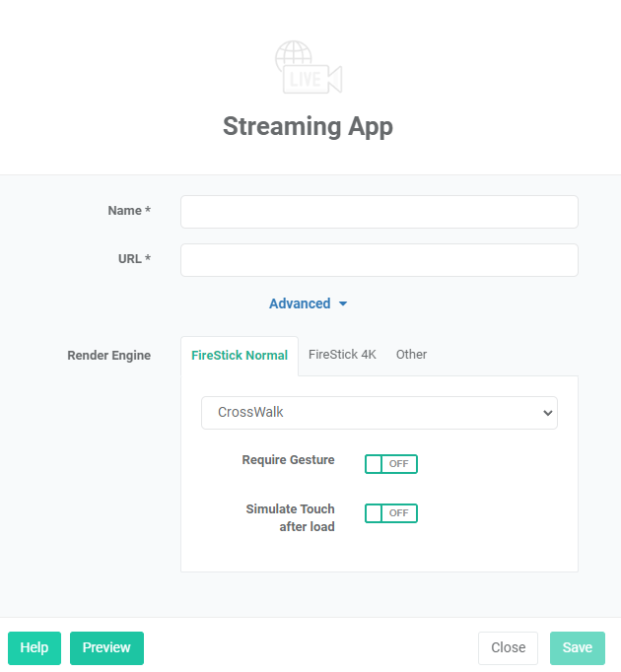Click the Streaming App heading text
621x672 pixels.
[x=308, y=126]
